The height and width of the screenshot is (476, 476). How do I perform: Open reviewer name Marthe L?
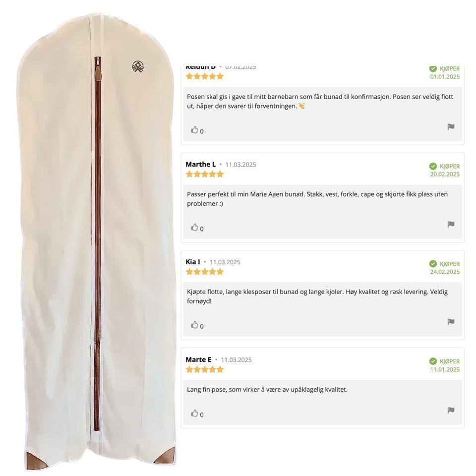click(201, 164)
